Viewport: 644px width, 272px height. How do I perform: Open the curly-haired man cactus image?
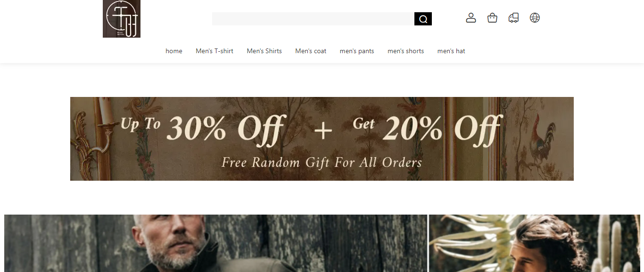pyautogui.click(x=535, y=243)
